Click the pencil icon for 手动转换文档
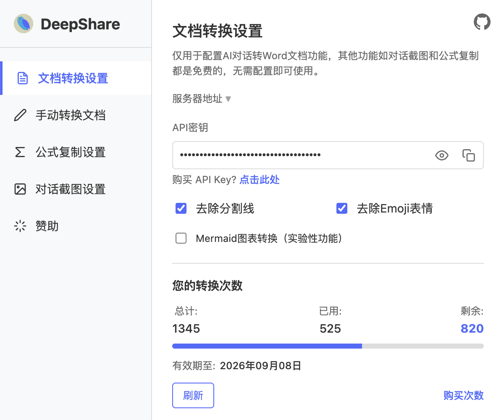504x420 pixels. (20, 115)
